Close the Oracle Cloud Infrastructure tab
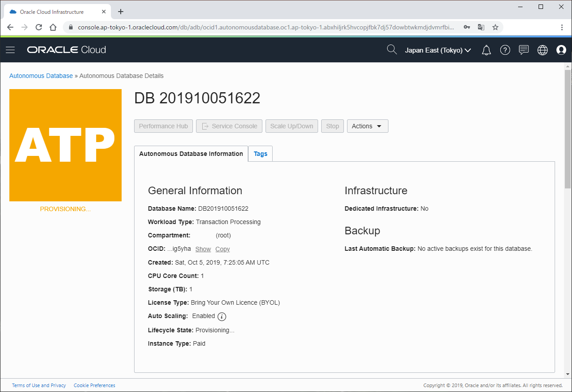The image size is (572, 392). (103, 12)
